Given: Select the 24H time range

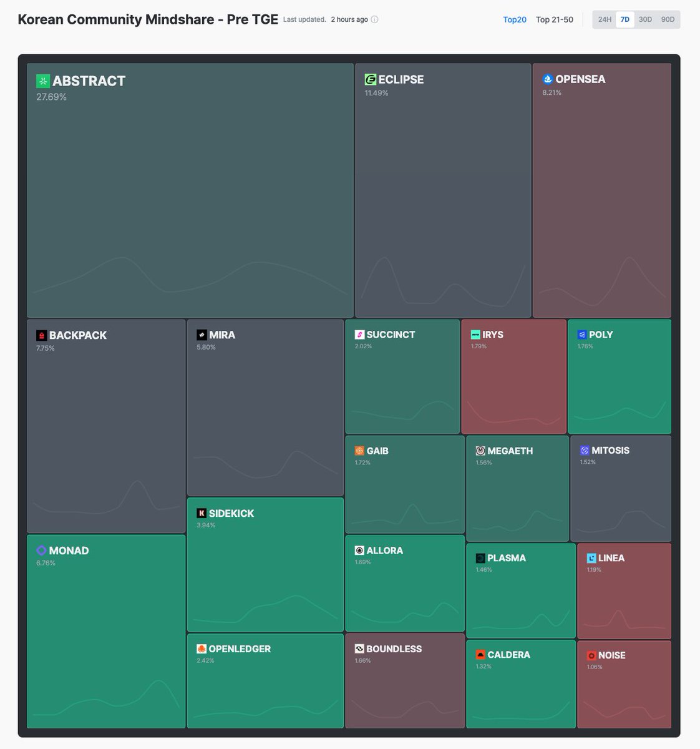Looking at the screenshot, I should point(605,19).
